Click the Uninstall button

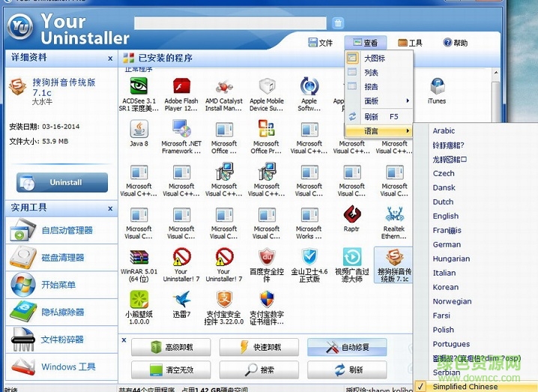point(62,182)
